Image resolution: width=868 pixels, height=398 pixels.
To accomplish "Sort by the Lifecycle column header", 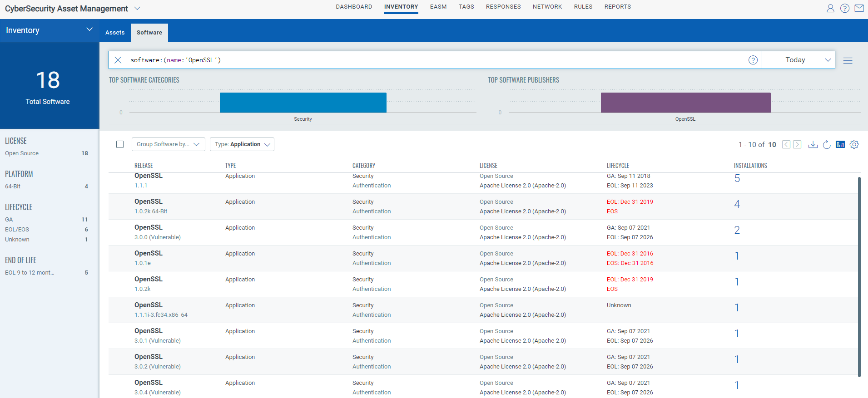I will pyautogui.click(x=618, y=166).
